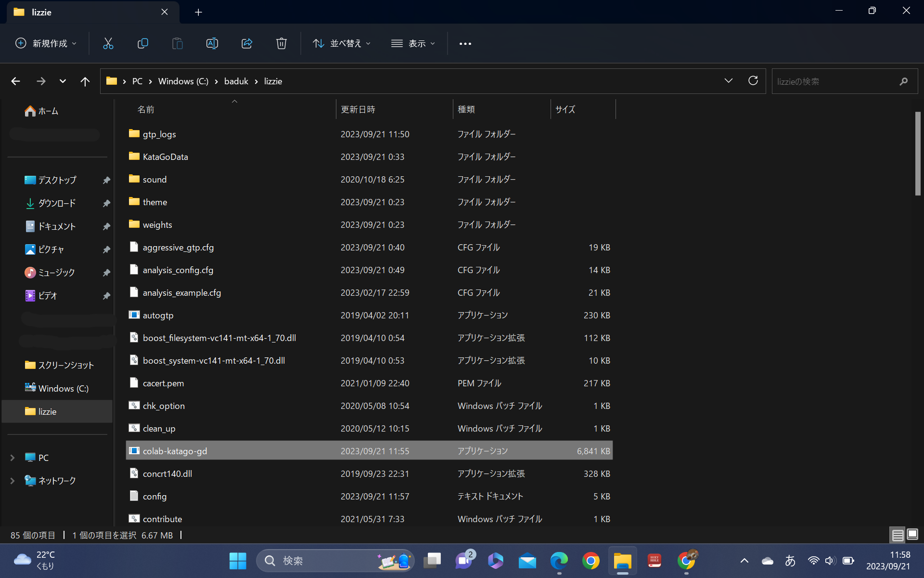Open recent locations dropdown chevron
This screenshot has width=924, height=578.
(63, 81)
